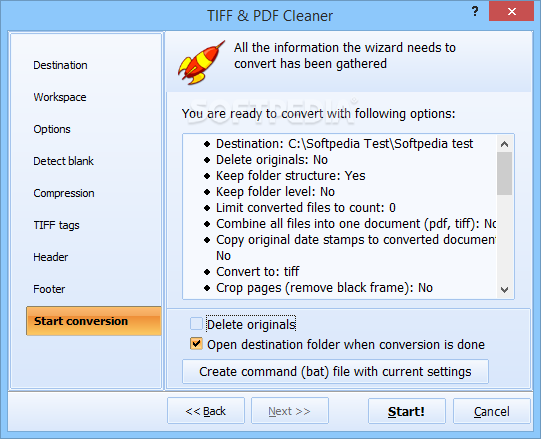Select the Compression step
The height and width of the screenshot is (439, 541).
point(64,193)
